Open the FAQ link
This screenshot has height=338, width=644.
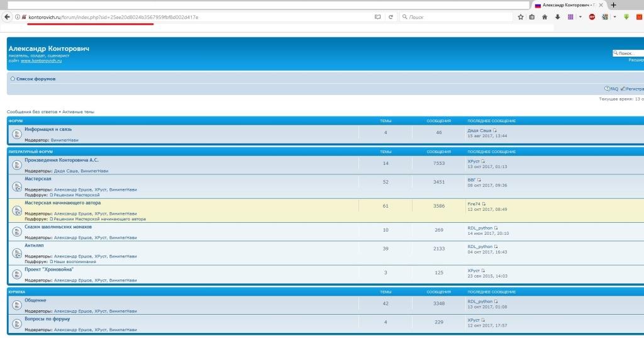614,89
